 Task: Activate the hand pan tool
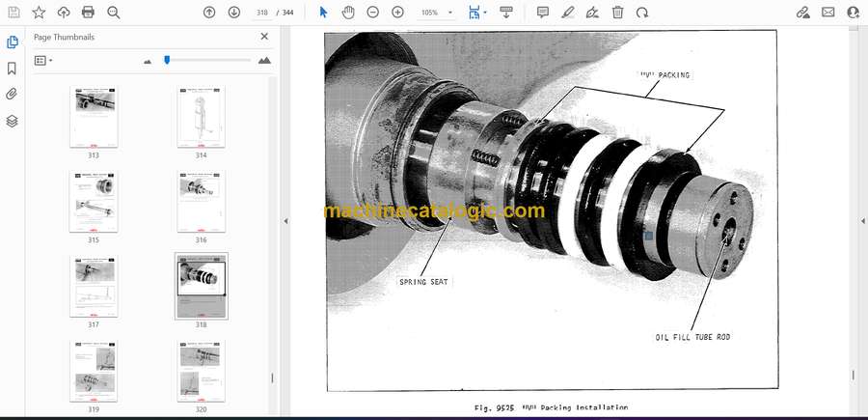(x=348, y=13)
